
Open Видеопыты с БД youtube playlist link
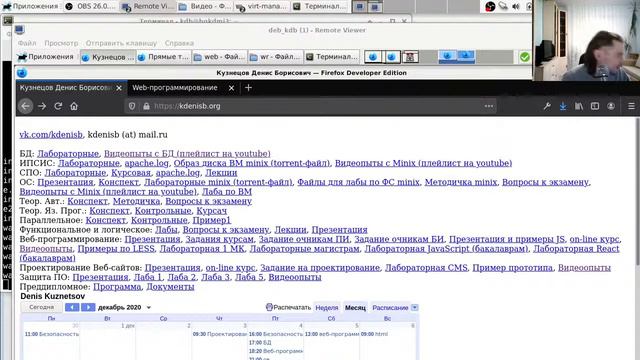pos(187,154)
